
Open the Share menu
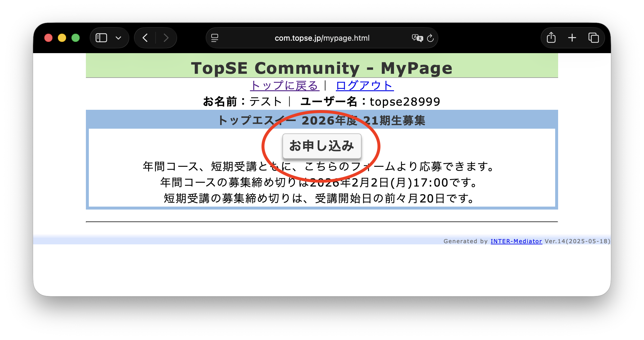551,38
